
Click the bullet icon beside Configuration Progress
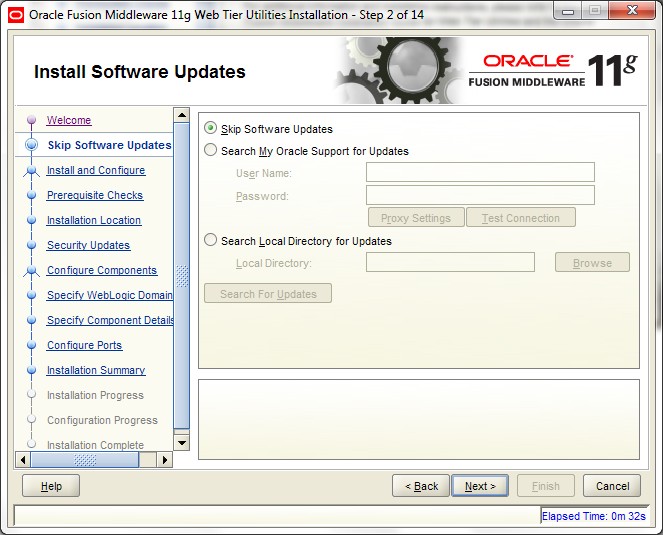(x=31, y=419)
